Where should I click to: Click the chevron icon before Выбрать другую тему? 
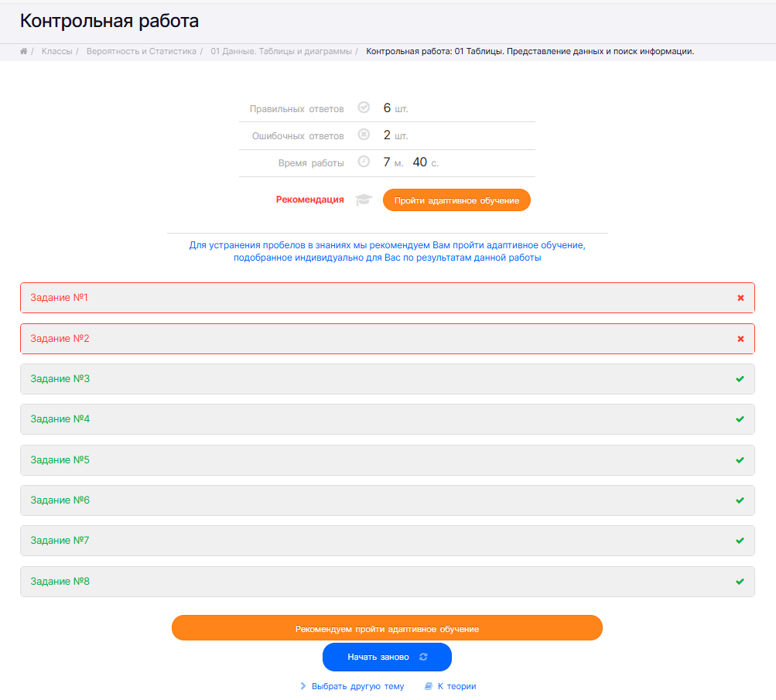303,686
